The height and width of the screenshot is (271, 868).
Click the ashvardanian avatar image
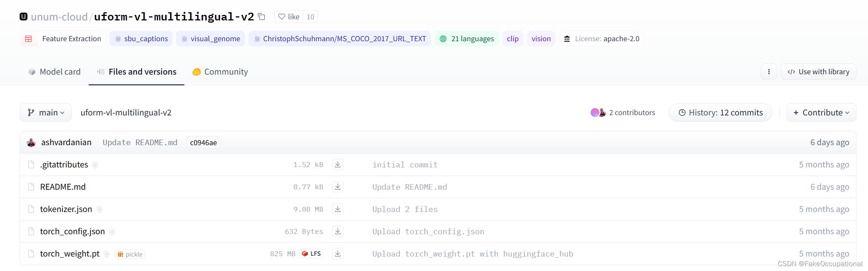[x=31, y=142]
